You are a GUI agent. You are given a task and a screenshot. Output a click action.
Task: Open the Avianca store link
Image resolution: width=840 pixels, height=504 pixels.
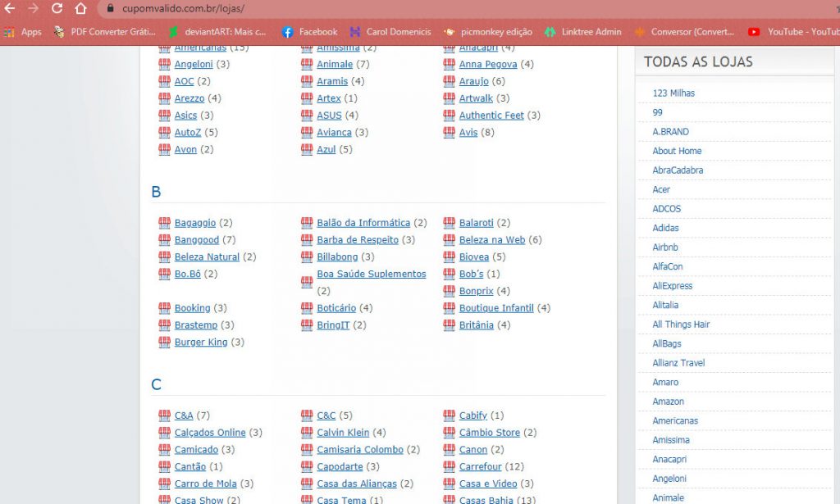coord(334,132)
